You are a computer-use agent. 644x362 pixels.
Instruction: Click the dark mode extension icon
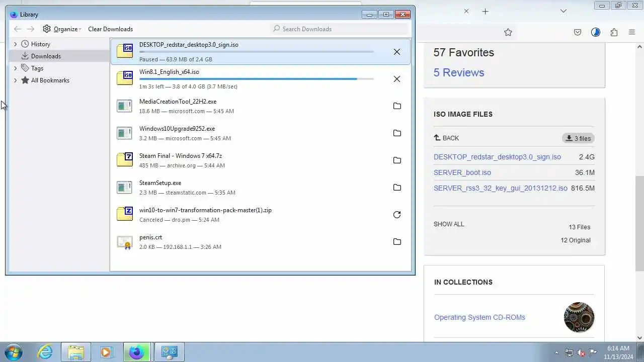pos(596,32)
